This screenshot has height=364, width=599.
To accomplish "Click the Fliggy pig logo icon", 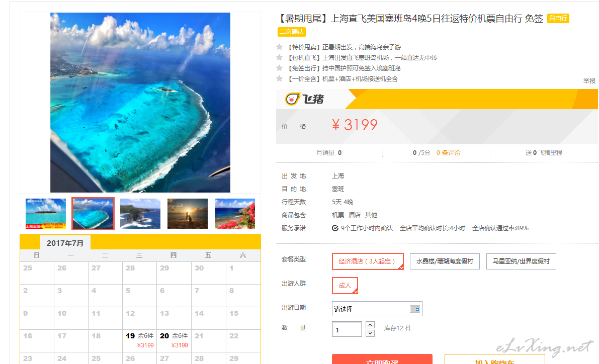I will click(292, 100).
